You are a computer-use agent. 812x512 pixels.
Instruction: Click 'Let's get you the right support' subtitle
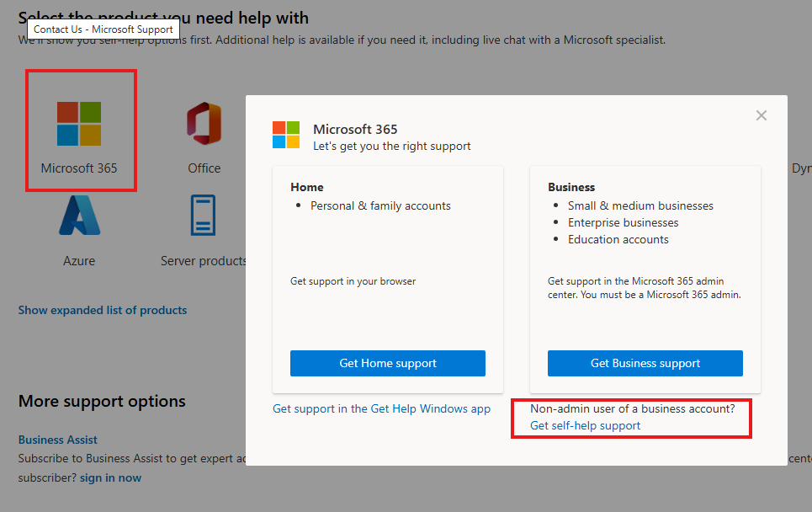click(x=392, y=147)
